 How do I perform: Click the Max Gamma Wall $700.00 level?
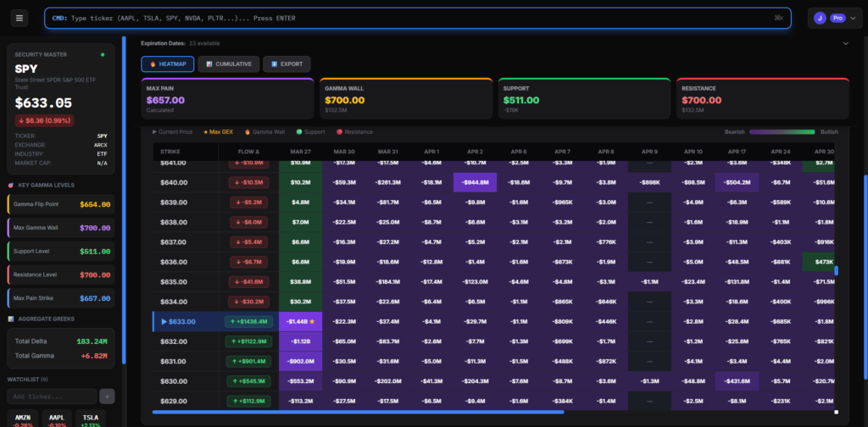pyautogui.click(x=61, y=228)
